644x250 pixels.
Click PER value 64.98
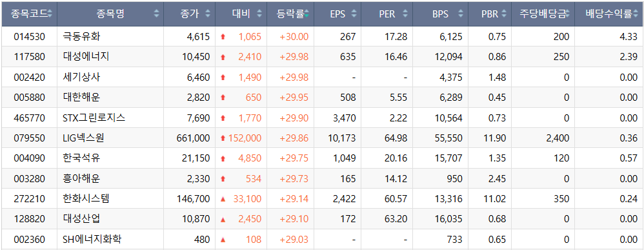click(396, 138)
